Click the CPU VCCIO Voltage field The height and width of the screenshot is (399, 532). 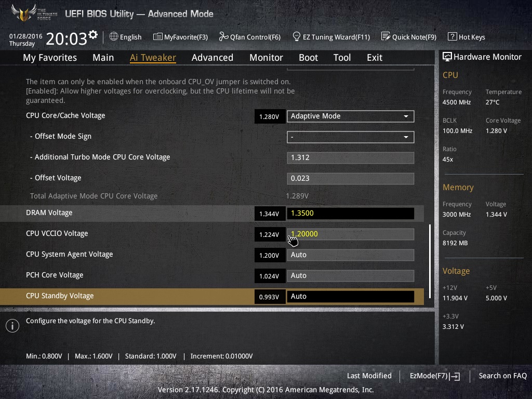[x=351, y=234]
